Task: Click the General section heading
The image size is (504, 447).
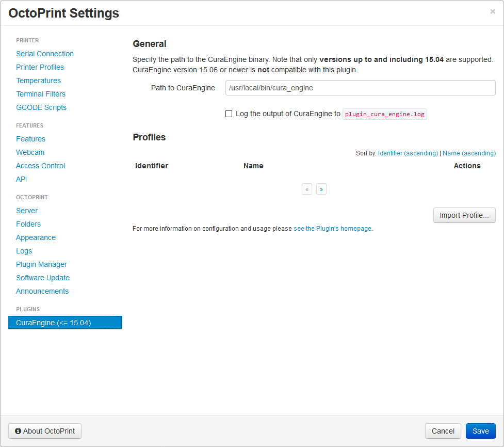Action: 150,44
